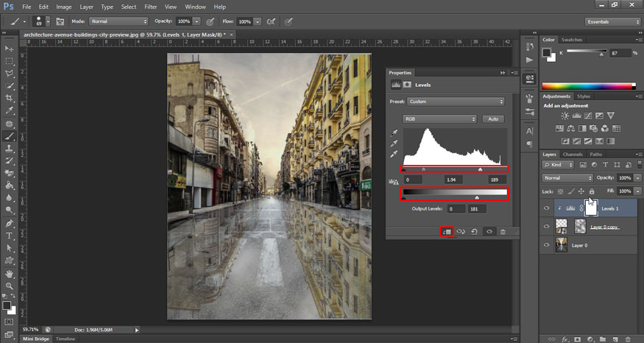
Task: Click the white input level slider handle
Action: point(480,169)
